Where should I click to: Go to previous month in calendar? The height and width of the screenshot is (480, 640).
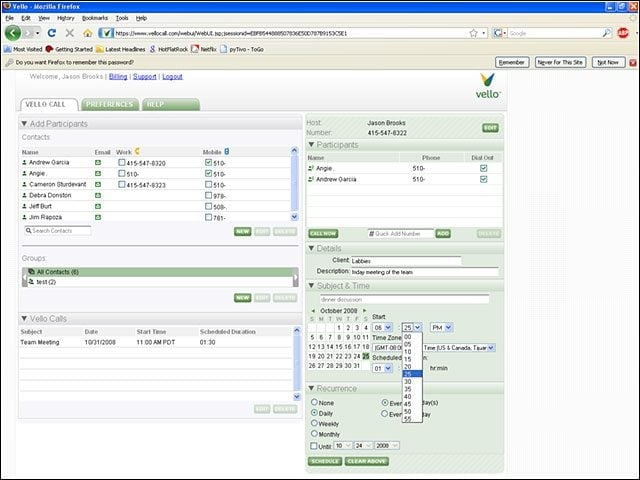coord(313,311)
